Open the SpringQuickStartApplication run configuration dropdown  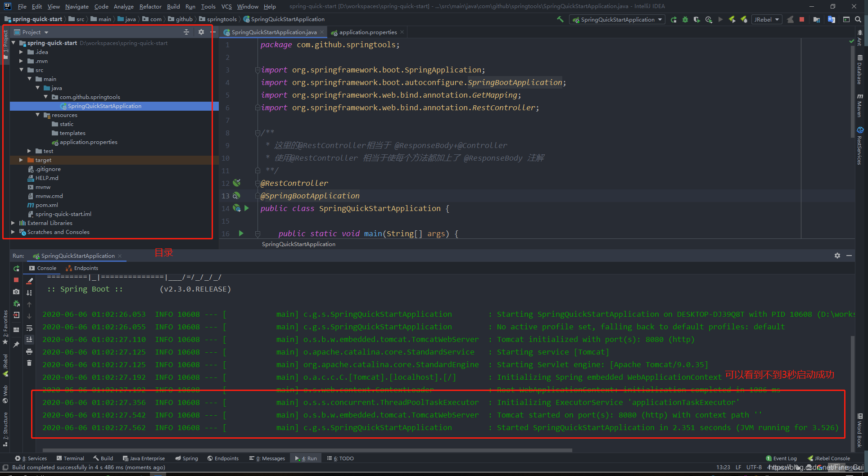(x=617, y=19)
